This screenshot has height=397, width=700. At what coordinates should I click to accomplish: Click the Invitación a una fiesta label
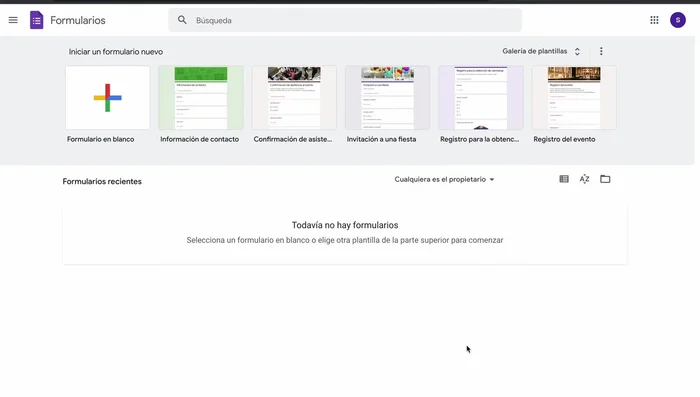point(381,139)
